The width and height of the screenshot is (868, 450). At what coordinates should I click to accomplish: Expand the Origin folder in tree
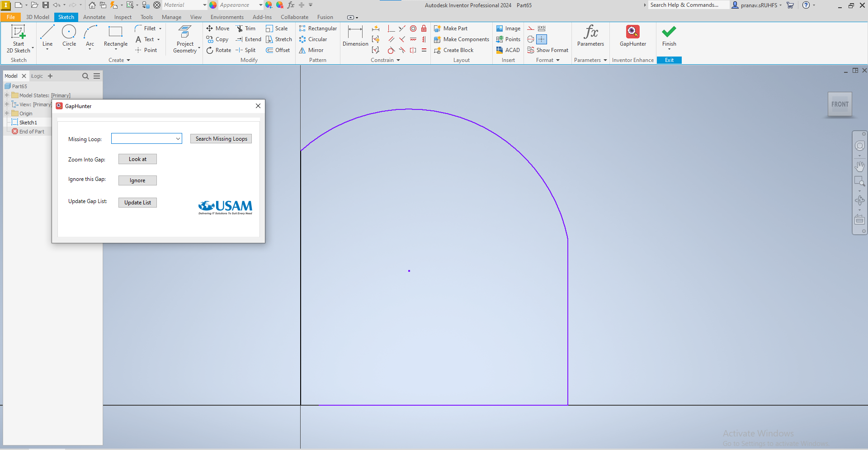7,114
